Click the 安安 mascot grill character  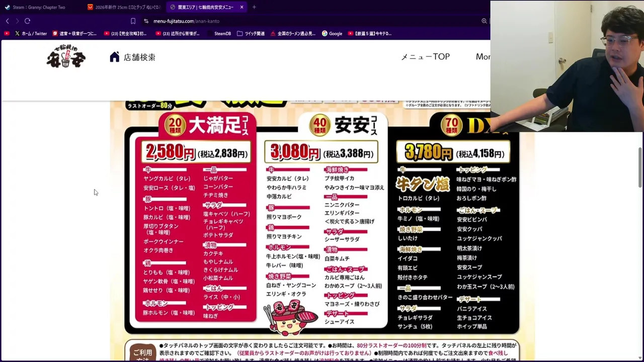pos(290,317)
